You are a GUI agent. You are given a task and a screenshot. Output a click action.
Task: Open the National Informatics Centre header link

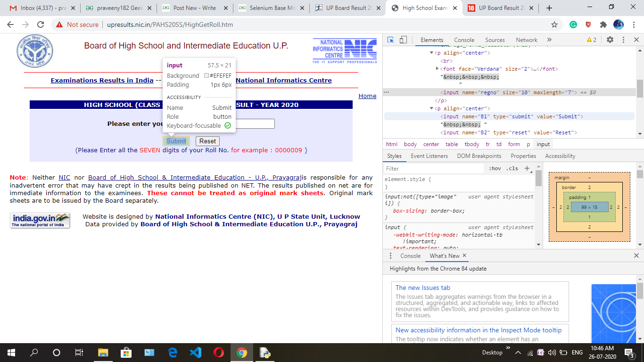(x=284, y=80)
